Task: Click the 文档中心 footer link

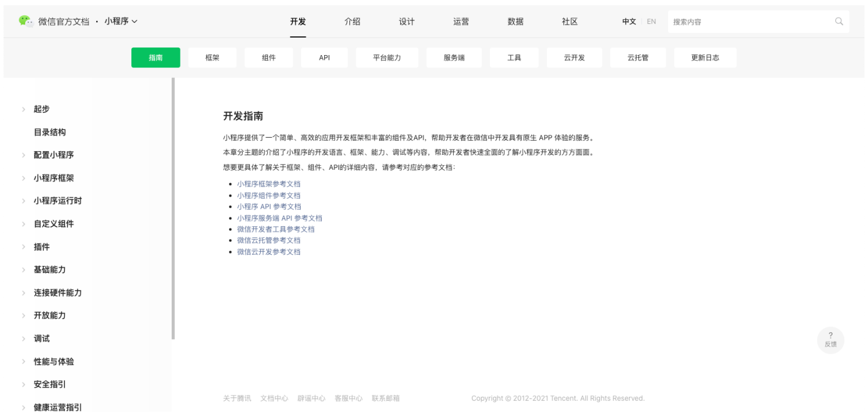Action: pyautogui.click(x=274, y=398)
